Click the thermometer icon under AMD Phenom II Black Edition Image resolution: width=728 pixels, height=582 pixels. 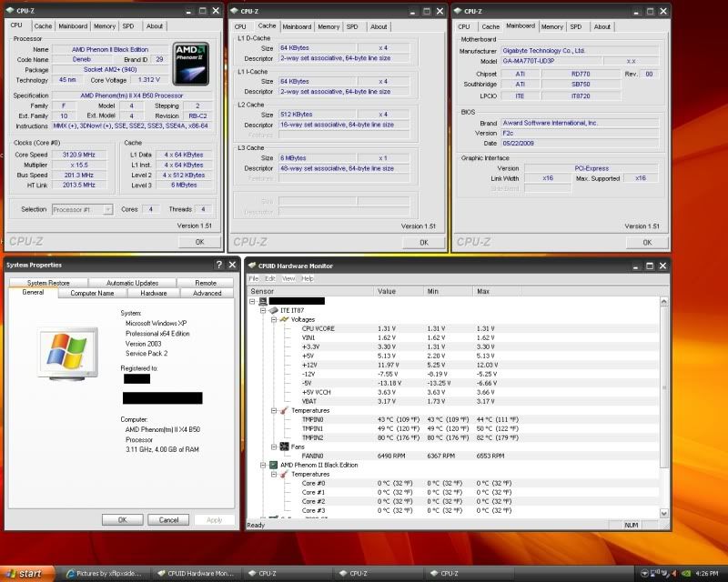pyautogui.click(x=285, y=474)
